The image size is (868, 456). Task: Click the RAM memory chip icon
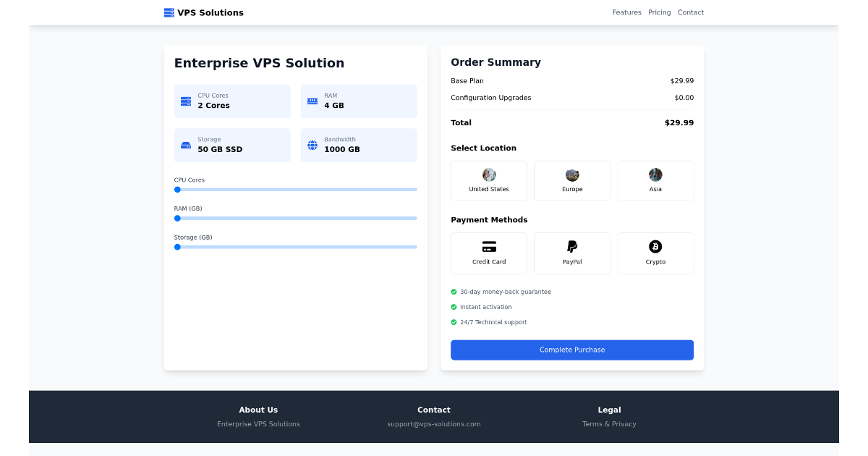coord(312,101)
